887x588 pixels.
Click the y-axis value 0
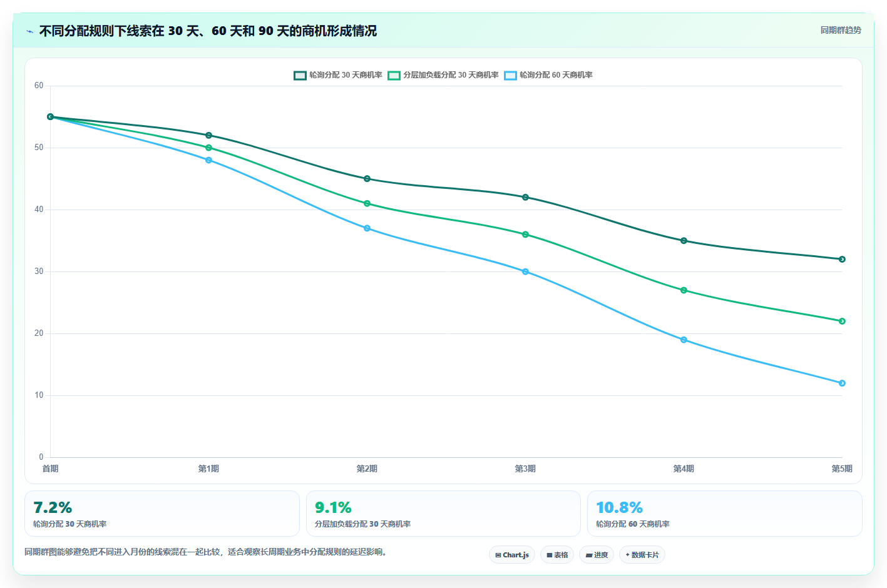click(x=41, y=457)
